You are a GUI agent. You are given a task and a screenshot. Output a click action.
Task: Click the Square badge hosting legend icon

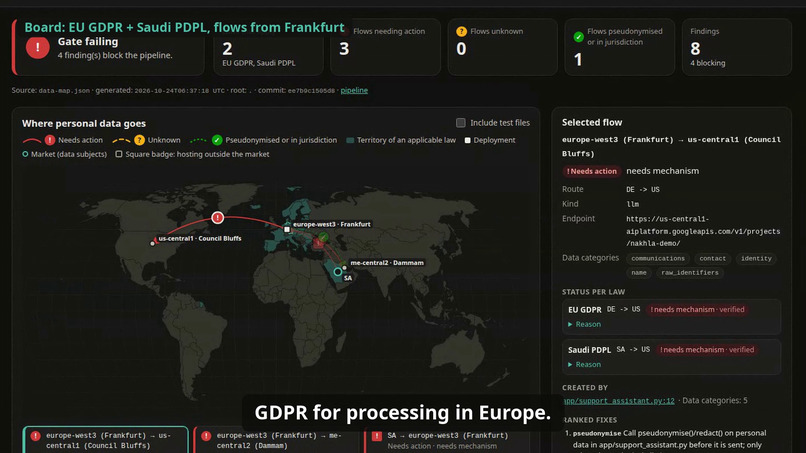pos(119,154)
